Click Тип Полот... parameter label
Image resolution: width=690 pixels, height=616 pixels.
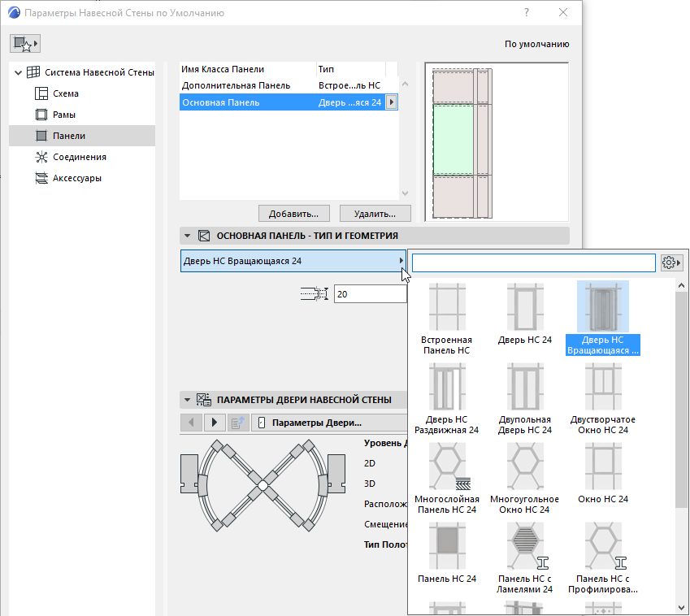(x=386, y=544)
